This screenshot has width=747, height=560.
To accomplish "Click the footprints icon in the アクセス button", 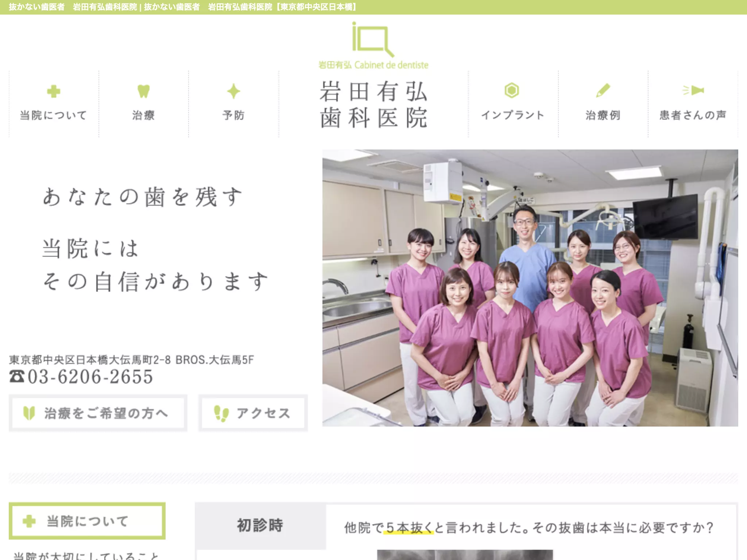I will (221, 413).
